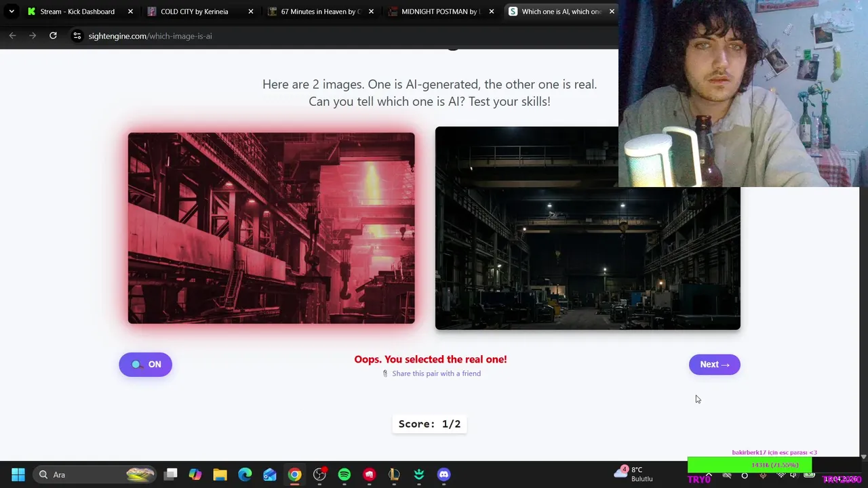The width and height of the screenshot is (868, 488).
Task: Select the left red-highlighted factory image
Action: click(x=271, y=228)
